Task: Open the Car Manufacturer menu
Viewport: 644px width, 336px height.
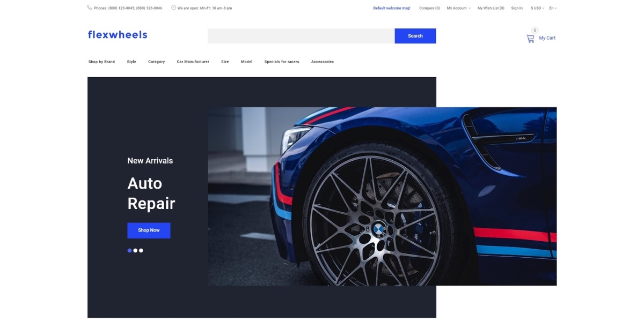Action: pyautogui.click(x=193, y=62)
